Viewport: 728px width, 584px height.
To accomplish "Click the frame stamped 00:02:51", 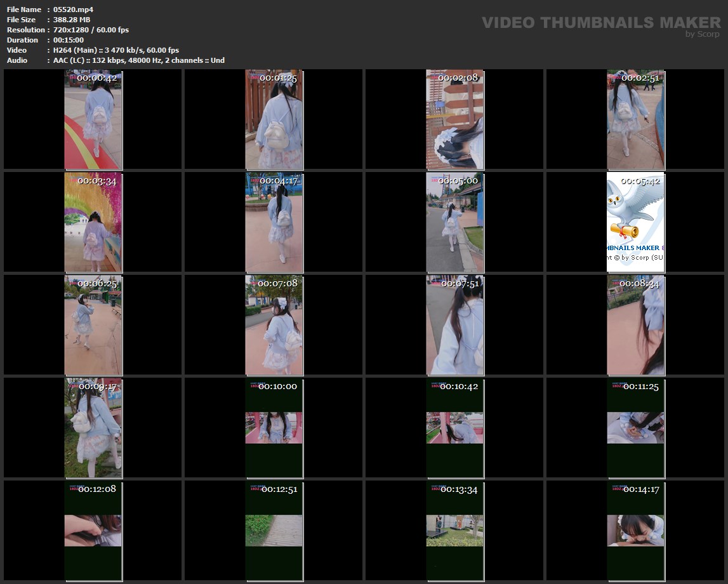I will tap(635, 119).
